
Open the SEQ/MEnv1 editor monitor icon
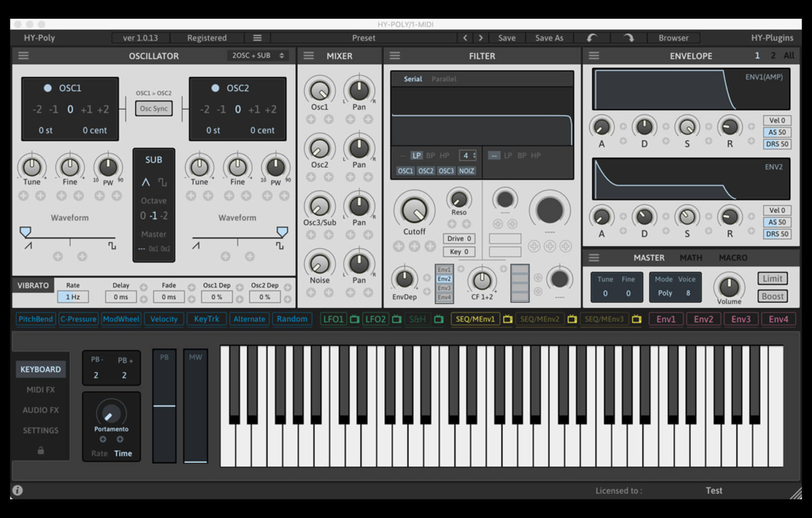click(x=508, y=319)
